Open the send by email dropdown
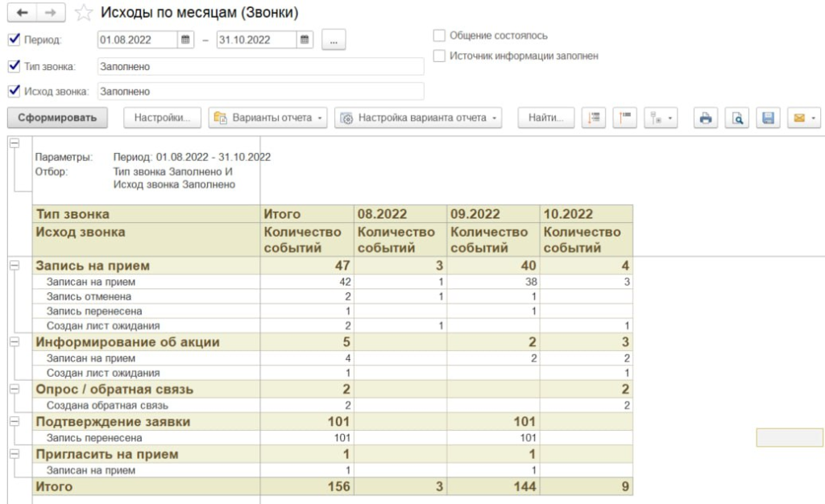 click(802, 118)
